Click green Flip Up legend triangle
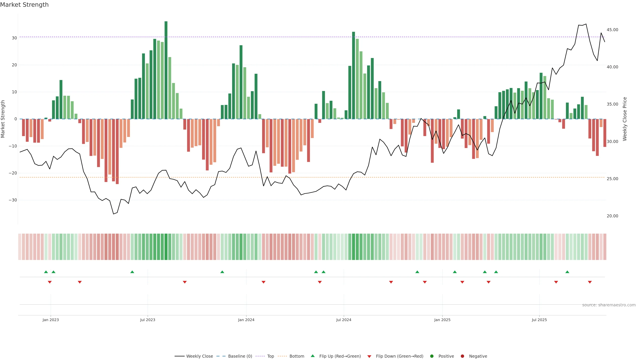 [x=312, y=356]
